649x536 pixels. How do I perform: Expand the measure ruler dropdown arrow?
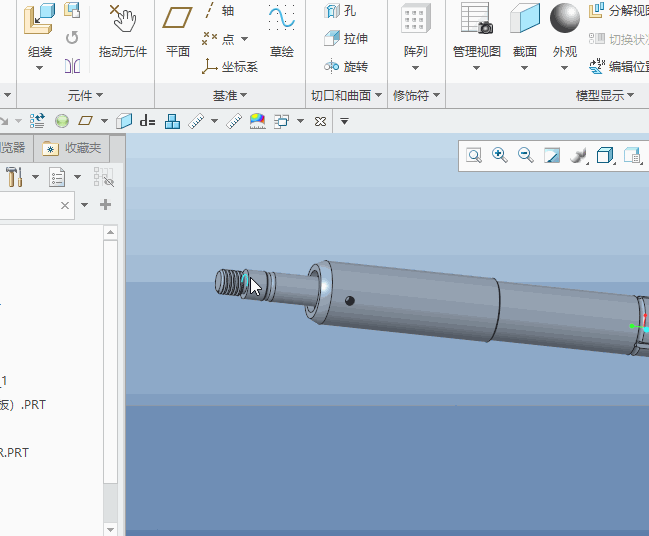pos(214,121)
